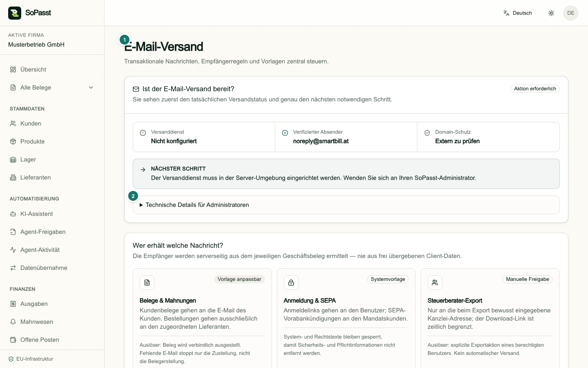The height and width of the screenshot is (368, 588).
Task: Click the Lieferanten building icon
Action: tap(13, 177)
